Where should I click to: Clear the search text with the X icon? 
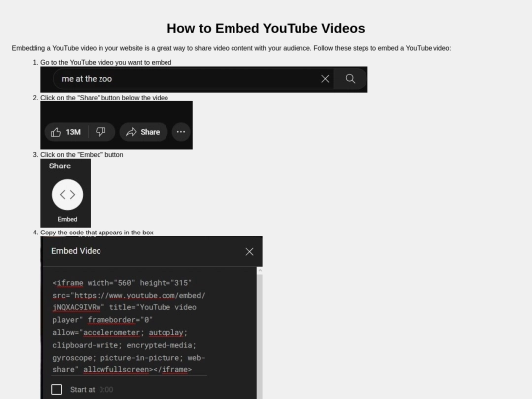[325, 79]
